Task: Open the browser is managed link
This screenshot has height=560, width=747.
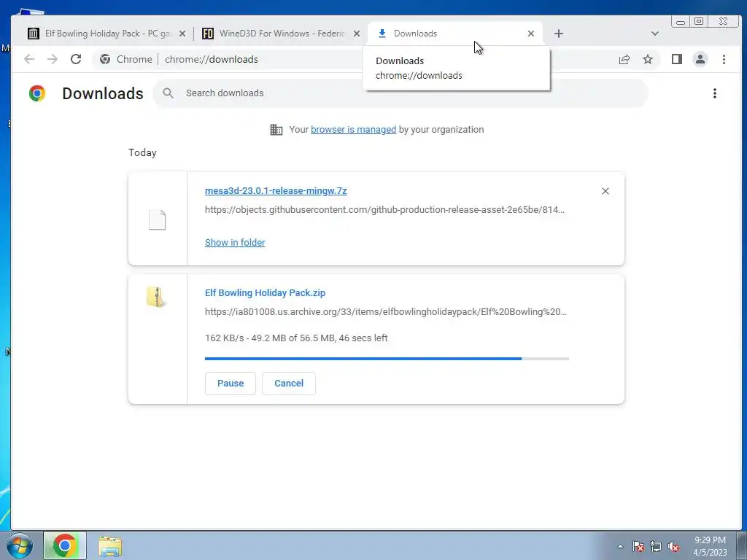Action: pyautogui.click(x=354, y=130)
